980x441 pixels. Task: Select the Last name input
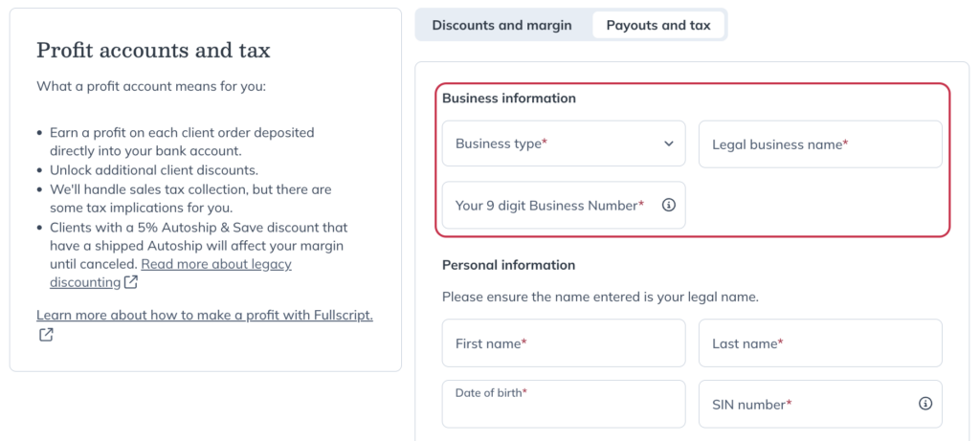point(820,342)
